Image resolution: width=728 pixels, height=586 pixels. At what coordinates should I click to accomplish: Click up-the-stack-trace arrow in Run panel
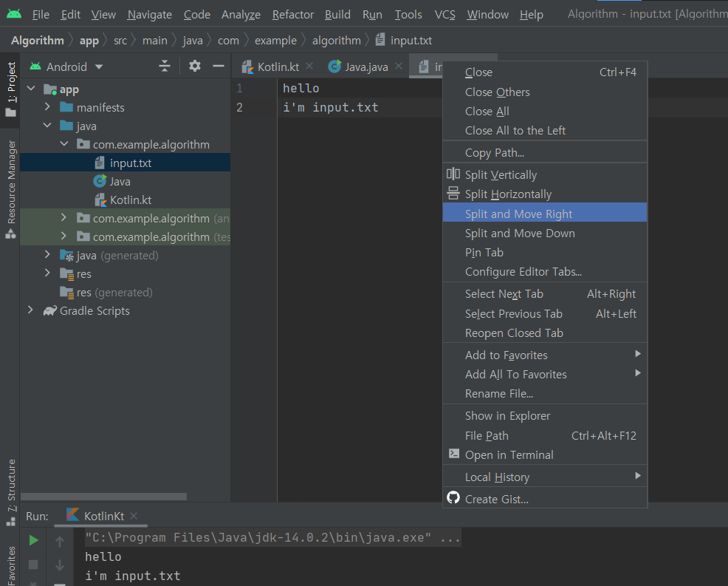coord(60,541)
